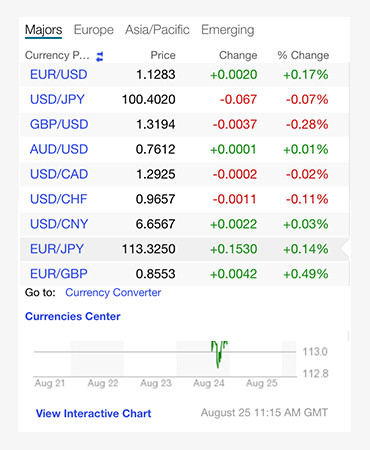This screenshot has width=370, height=450.
Task: Select the GBP/USD currency pair
Action: (59, 124)
